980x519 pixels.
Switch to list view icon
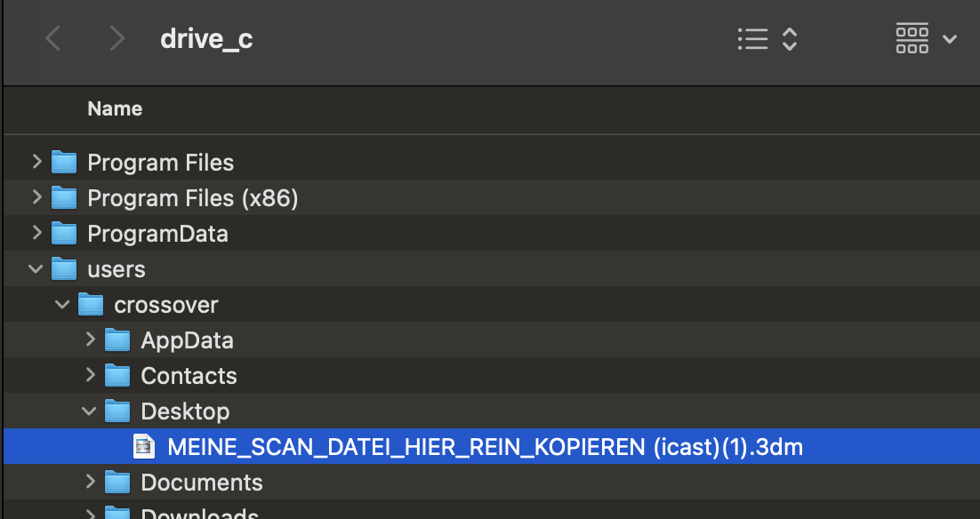(752, 39)
